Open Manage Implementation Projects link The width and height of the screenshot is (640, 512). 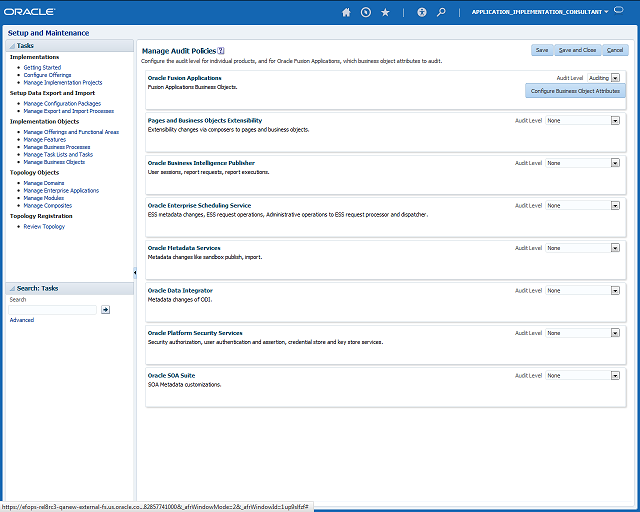pos(63,82)
